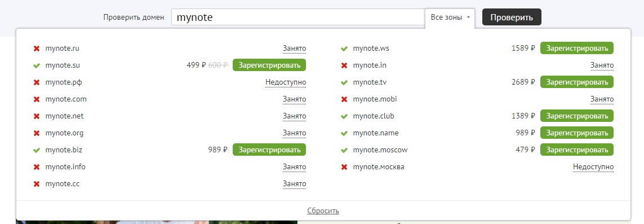
Task: Select the mynote.biz domain name text
Action: pyautogui.click(x=64, y=150)
